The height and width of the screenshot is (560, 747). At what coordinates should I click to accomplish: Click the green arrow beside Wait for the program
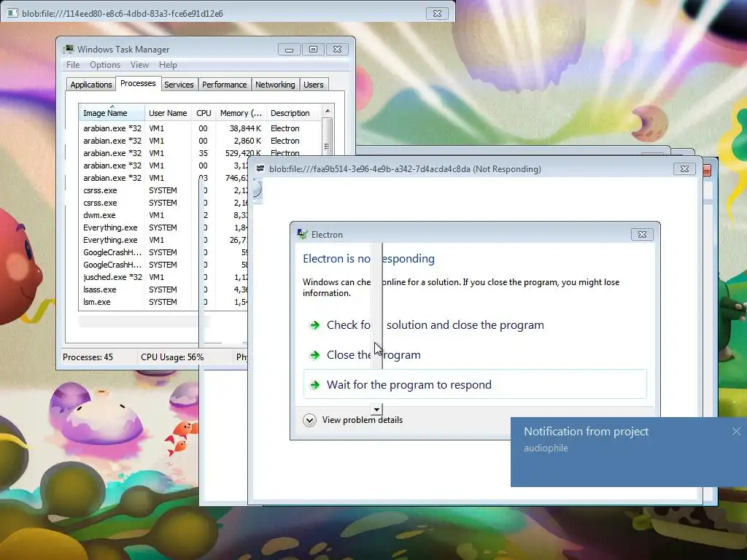[x=314, y=385]
